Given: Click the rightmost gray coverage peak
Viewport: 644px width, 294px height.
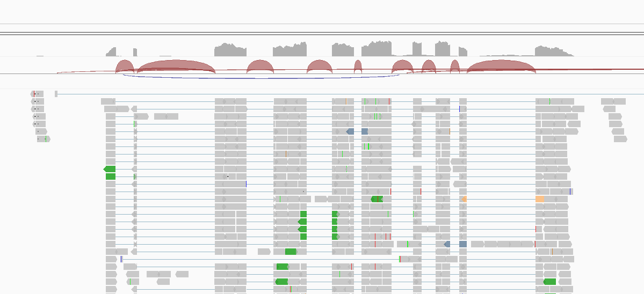Looking at the screenshot, I should tap(553, 51).
